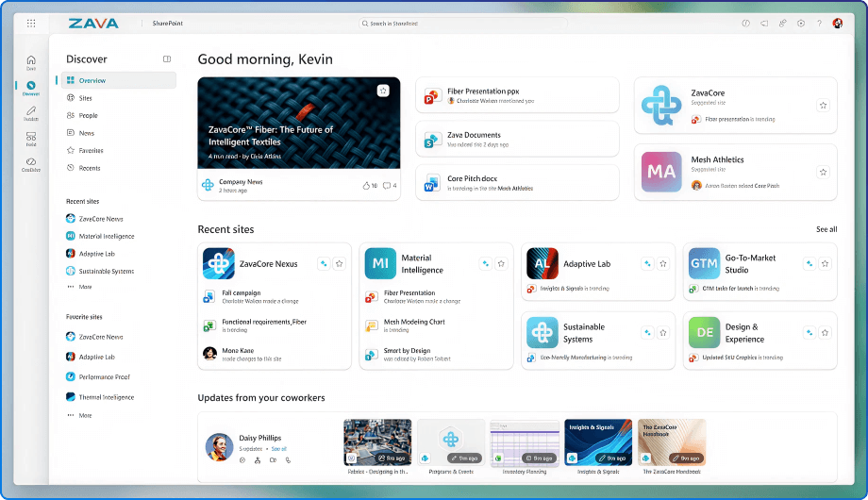Click the Material Intelligence MI tile icon
The image size is (868, 500).
[x=380, y=263]
